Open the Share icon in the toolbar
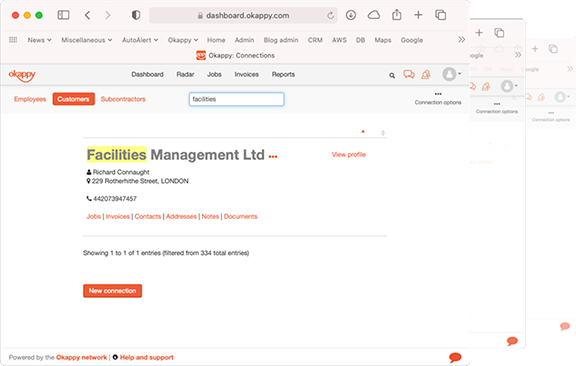576x366 pixels. 396,15
